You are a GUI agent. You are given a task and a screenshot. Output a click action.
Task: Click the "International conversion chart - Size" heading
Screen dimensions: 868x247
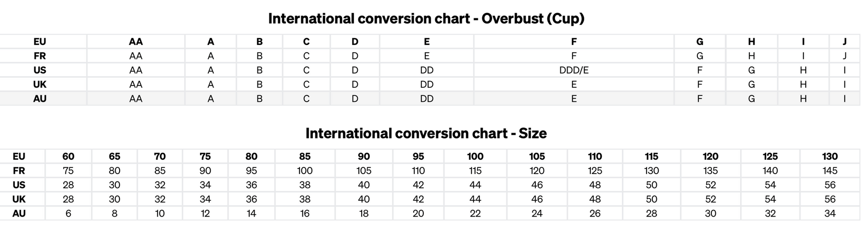point(426,133)
